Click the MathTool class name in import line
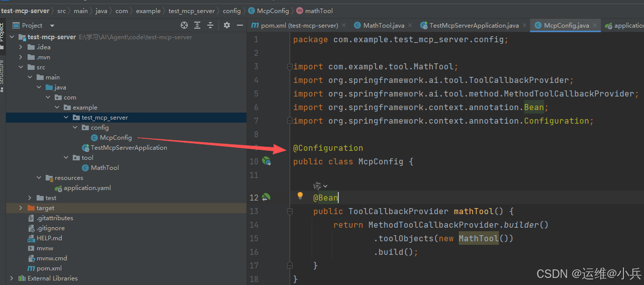 [x=434, y=66]
